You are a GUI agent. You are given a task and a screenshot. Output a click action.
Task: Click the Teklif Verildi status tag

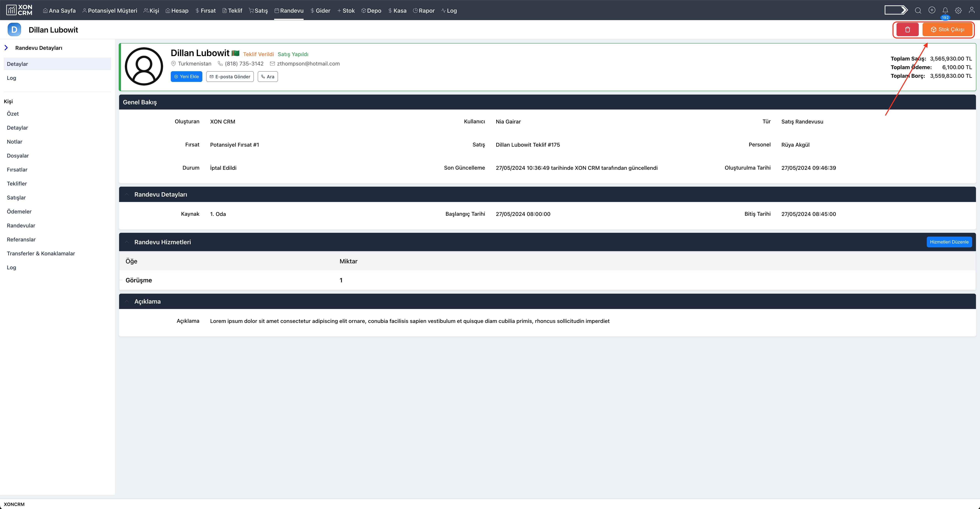coord(258,54)
